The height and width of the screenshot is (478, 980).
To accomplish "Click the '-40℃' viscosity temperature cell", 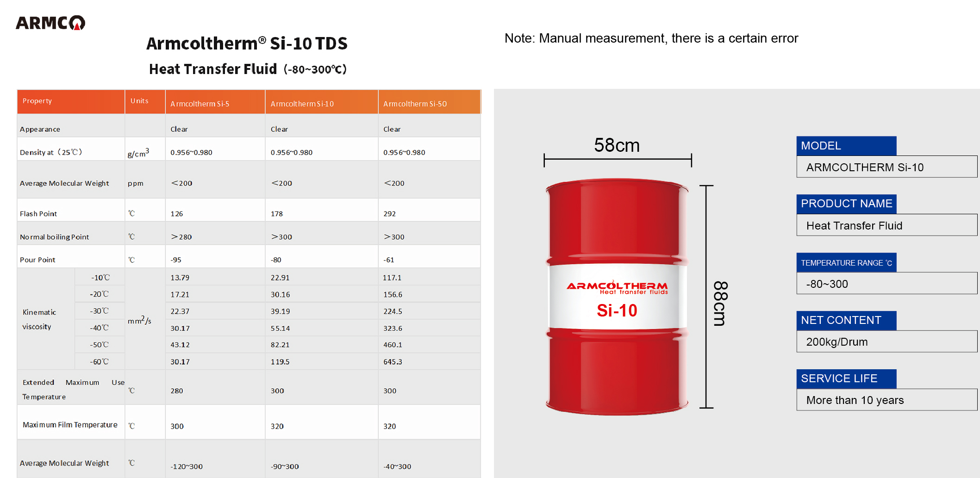I will [x=99, y=328].
